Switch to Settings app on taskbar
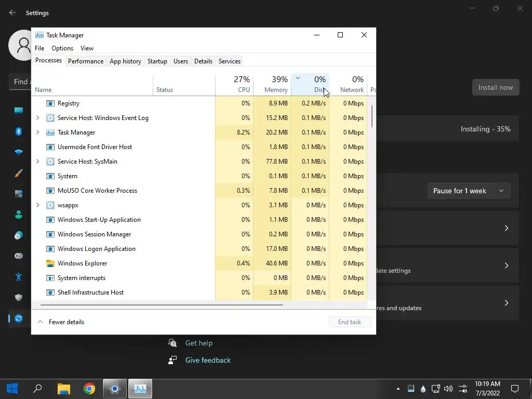The image size is (532, 399). [x=115, y=389]
